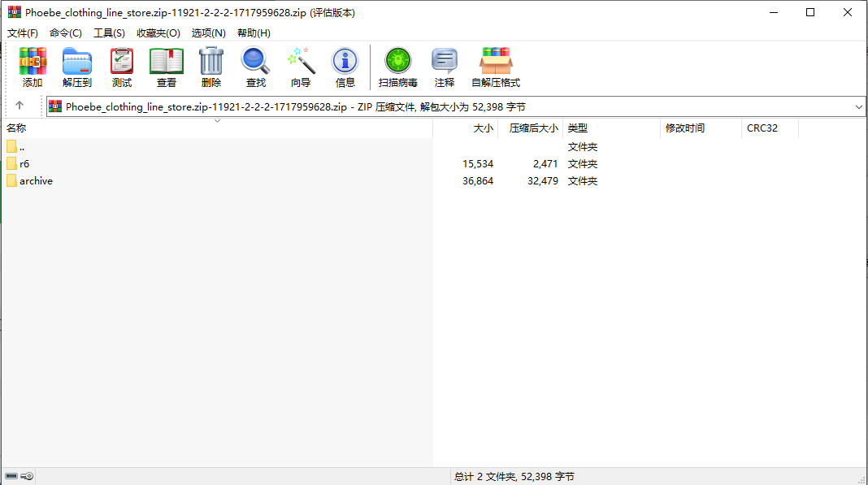This screenshot has height=485, width=868.
Task: Select the archive folder name
Action: point(36,181)
